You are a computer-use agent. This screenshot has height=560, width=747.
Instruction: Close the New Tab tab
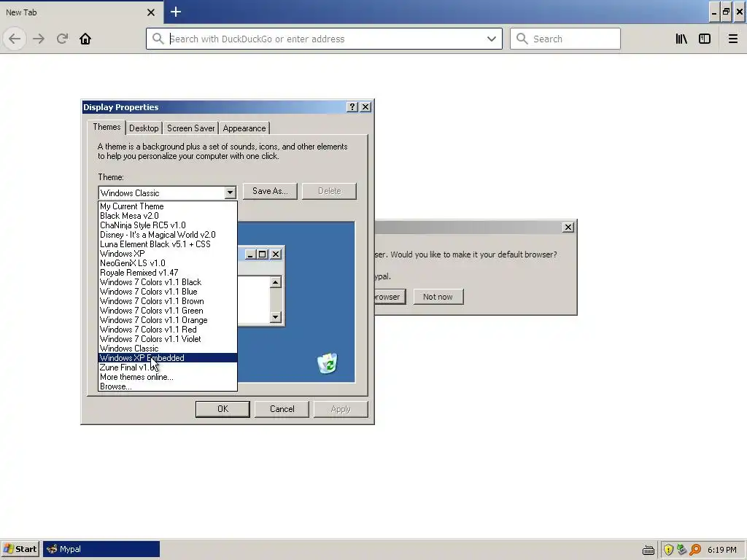151,12
